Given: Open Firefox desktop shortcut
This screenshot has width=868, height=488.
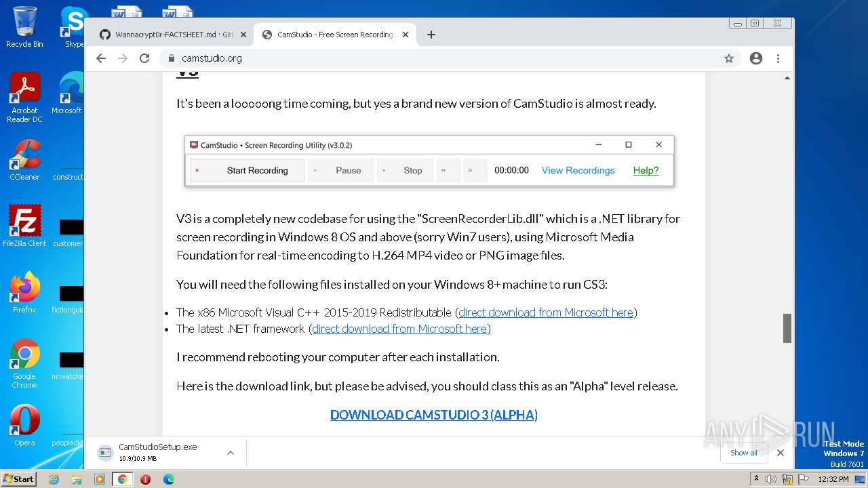Looking at the screenshot, I should [x=24, y=292].
